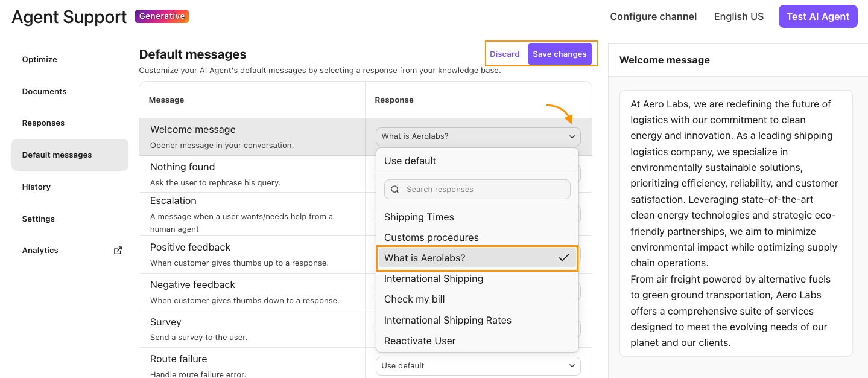Click the Welcome message preview panel title
Image resolution: width=868 pixels, height=378 pixels.
click(665, 60)
